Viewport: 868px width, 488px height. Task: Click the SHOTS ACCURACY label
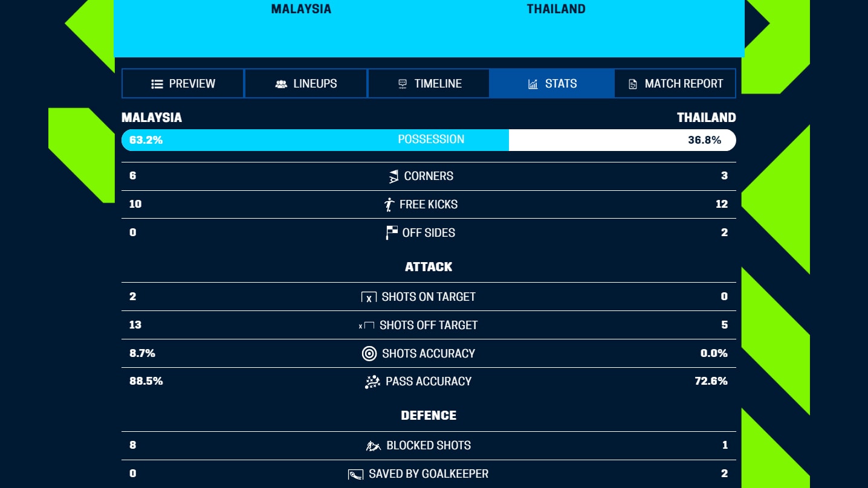pyautogui.click(x=429, y=353)
